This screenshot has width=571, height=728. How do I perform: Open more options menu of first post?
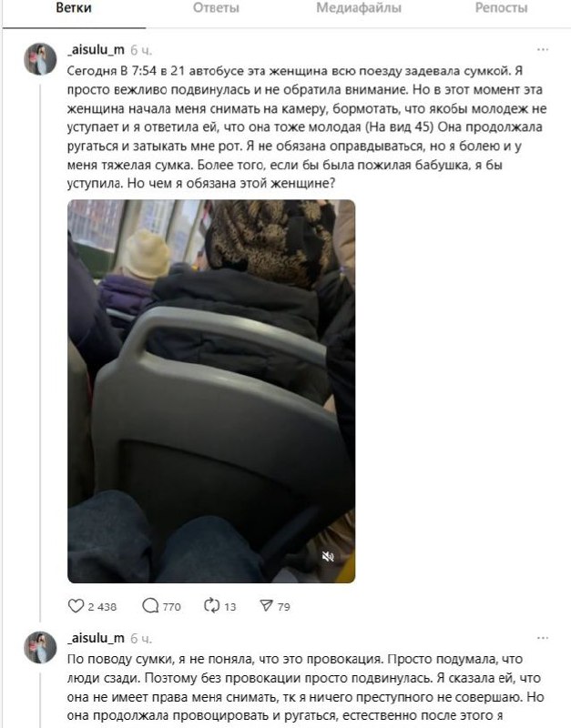click(542, 50)
